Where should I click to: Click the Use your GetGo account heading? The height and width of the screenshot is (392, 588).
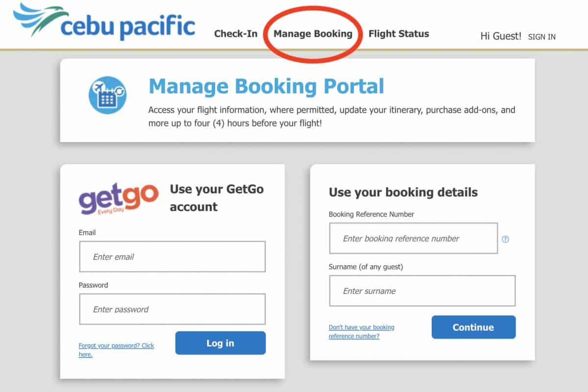[217, 198]
